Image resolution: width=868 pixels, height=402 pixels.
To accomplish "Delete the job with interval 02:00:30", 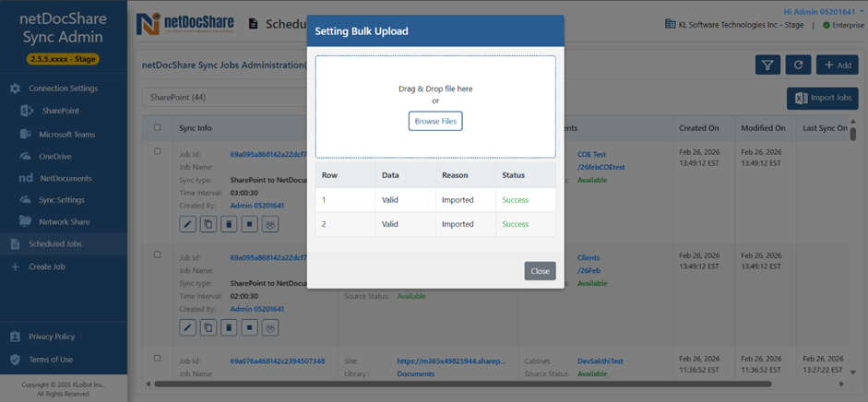I will (x=229, y=327).
